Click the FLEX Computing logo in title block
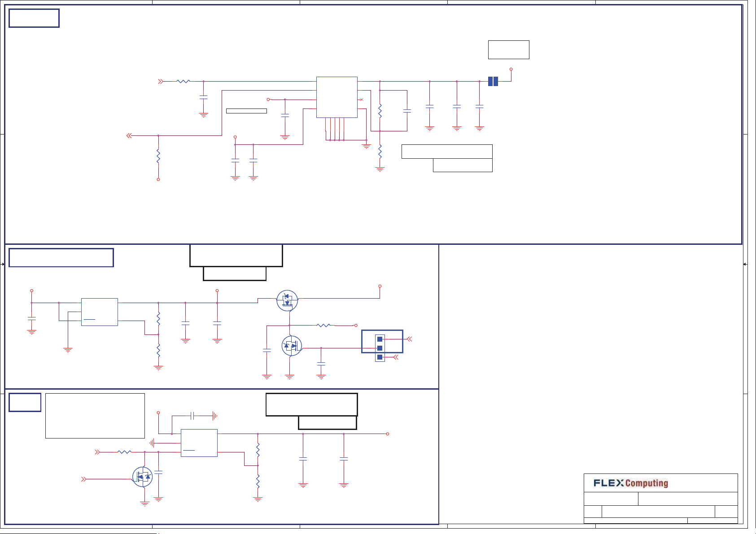The image size is (756, 534). pos(631,483)
